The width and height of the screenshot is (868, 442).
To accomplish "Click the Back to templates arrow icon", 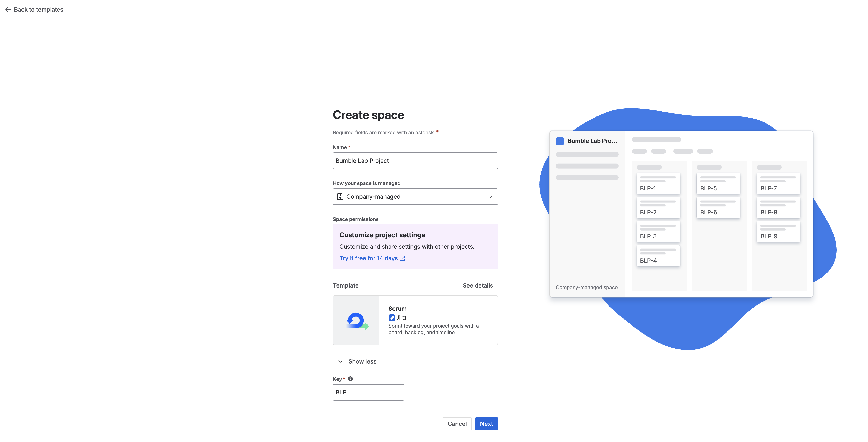I will 8,10.
